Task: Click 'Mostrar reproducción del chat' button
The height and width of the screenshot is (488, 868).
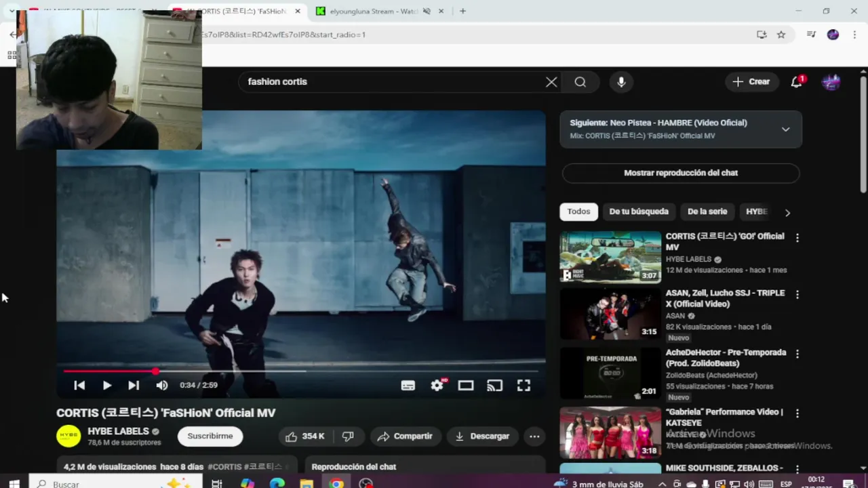Action: pos(681,173)
